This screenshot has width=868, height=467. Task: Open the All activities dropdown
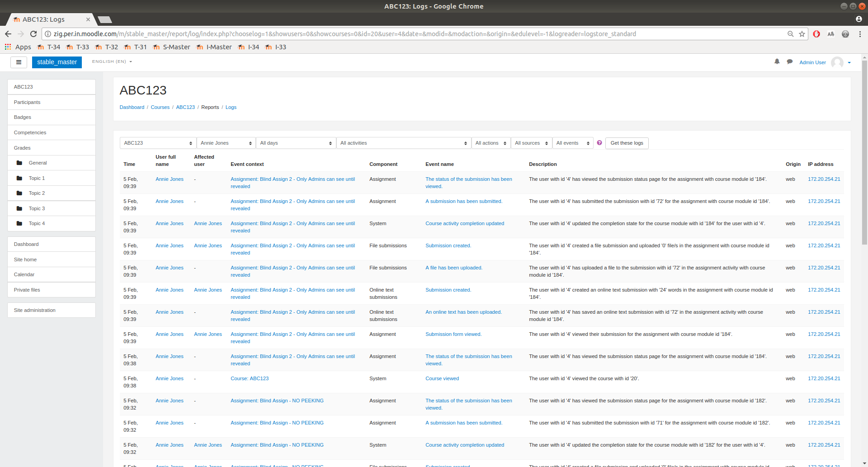tap(403, 143)
